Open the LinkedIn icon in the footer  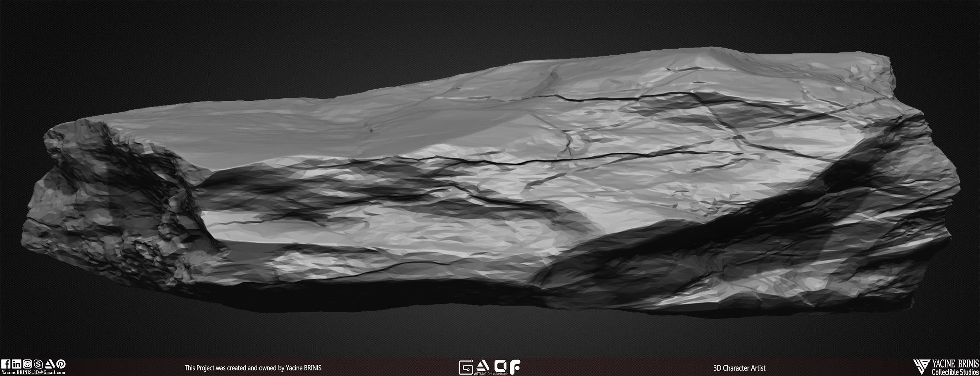pyautogui.click(x=17, y=364)
